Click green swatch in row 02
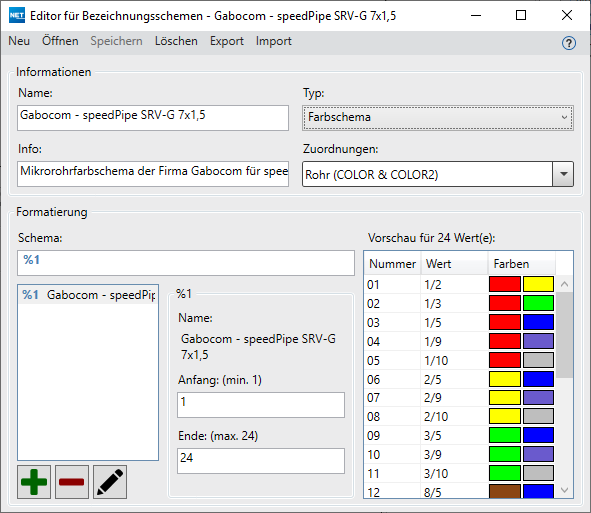Screen dimensions: 591x513 (538, 303)
